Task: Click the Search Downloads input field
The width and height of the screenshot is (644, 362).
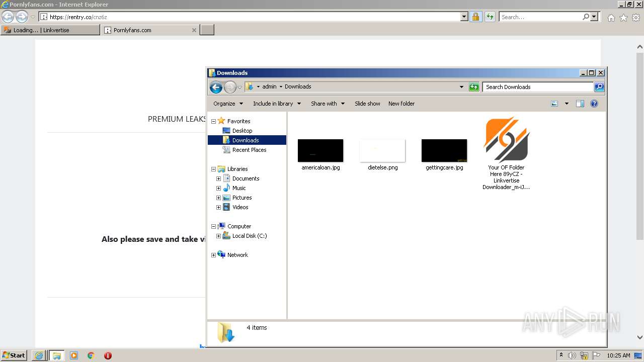Action: (537, 87)
